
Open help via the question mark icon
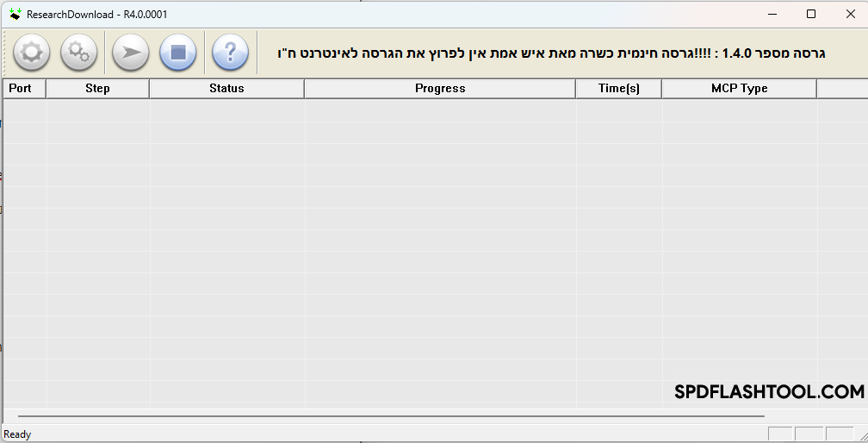pyautogui.click(x=230, y=53)
